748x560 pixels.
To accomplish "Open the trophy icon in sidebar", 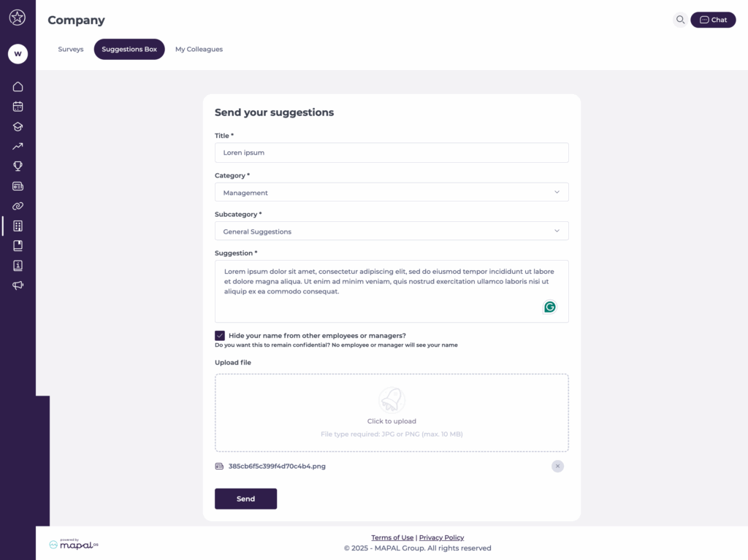I will (18, 166).
